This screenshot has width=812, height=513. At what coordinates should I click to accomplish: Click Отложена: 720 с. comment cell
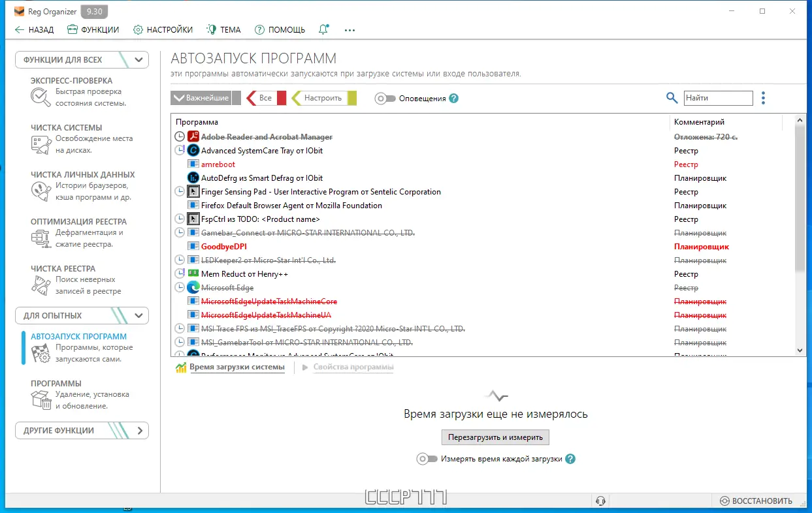pos(705,137)
